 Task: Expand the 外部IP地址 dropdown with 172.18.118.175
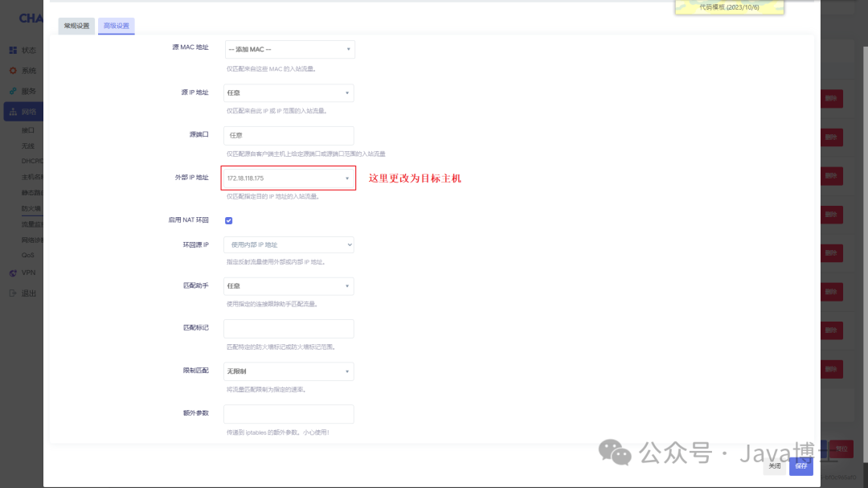tap(288, 177)
